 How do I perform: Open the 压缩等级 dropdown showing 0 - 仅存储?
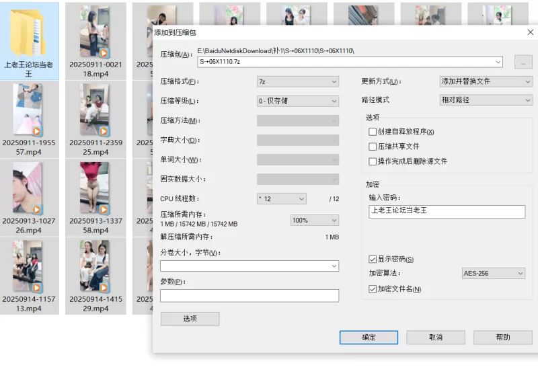coord(298,101)
